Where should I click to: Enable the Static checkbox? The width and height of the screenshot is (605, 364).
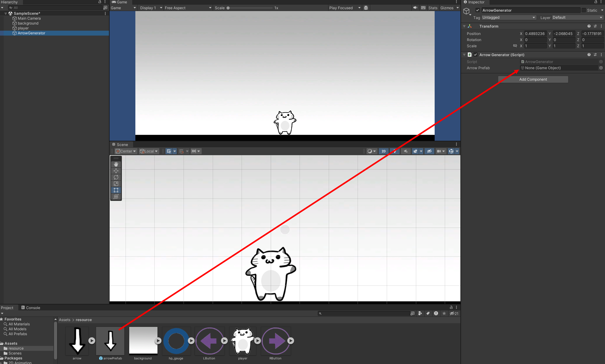click(x=584, y=10)
